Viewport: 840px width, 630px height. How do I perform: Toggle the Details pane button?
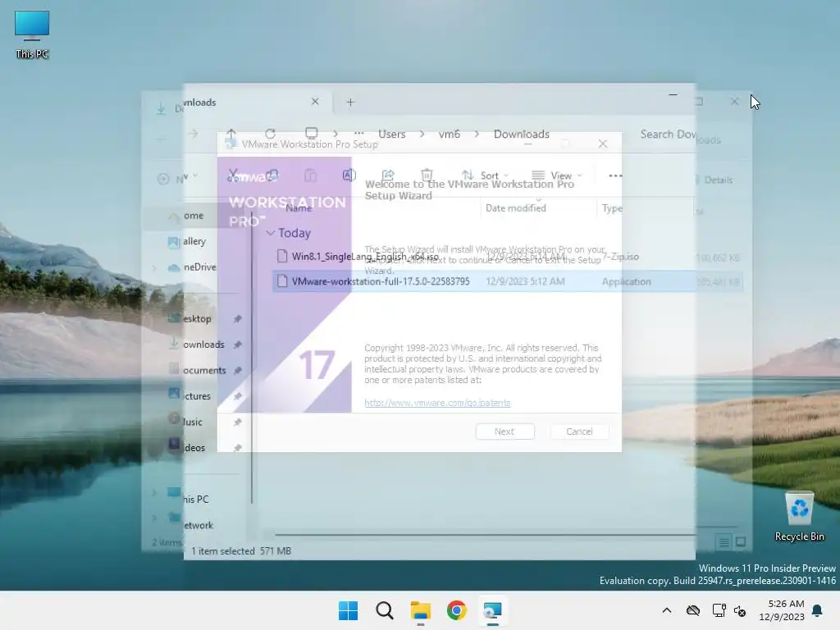coord(714,180)
